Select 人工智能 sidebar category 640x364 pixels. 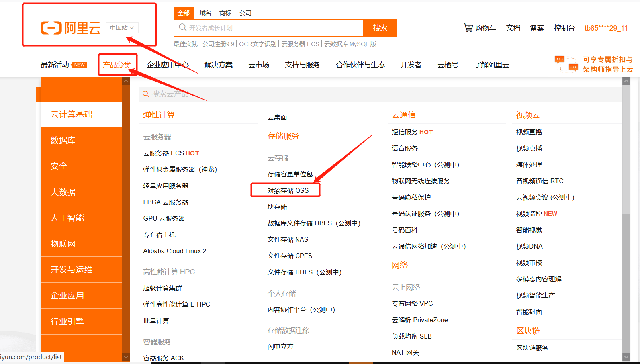pyautogui.click(x=81, y=218)
